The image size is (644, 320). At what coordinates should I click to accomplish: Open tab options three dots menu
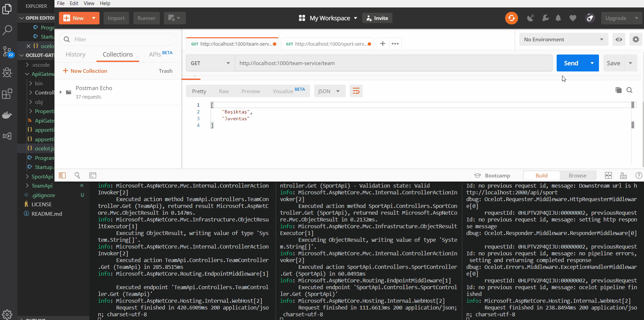tap(395, 44)
